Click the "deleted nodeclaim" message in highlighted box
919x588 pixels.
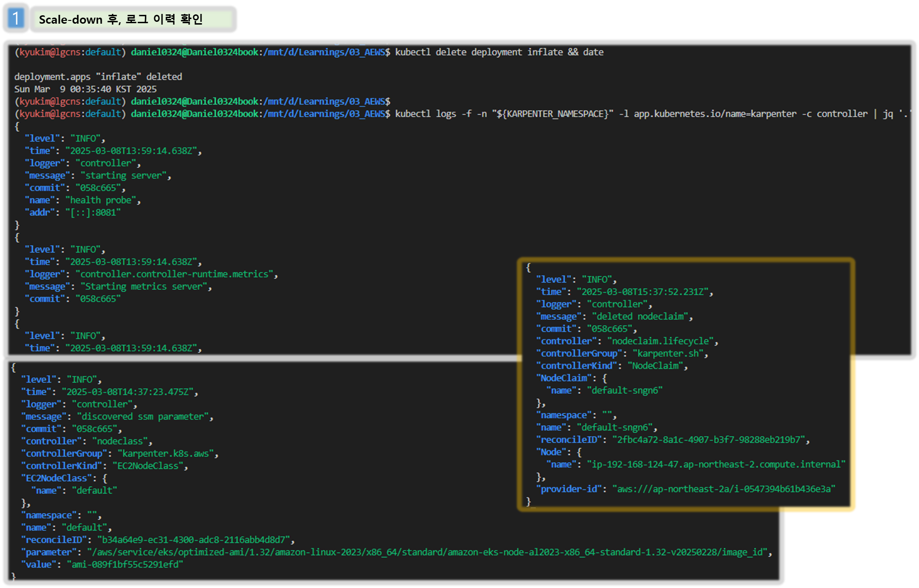pyautogui.click(x=640, y=317)
